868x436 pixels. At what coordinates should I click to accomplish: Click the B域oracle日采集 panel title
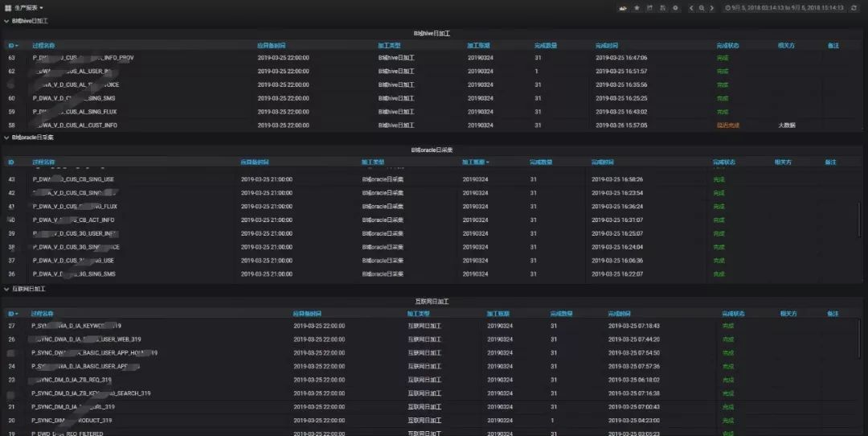tap(432, 150)
